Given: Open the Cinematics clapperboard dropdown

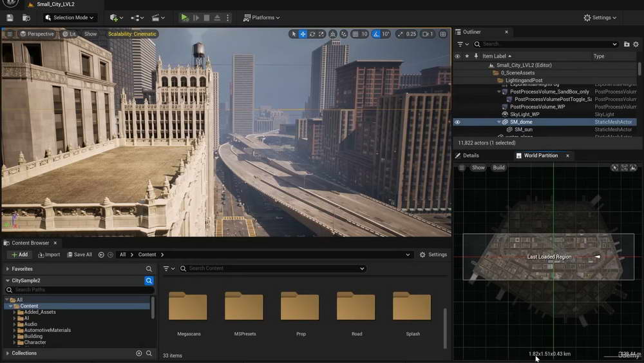Looking at the screenshot, I should pyautogui.click(x=158, y=17).
